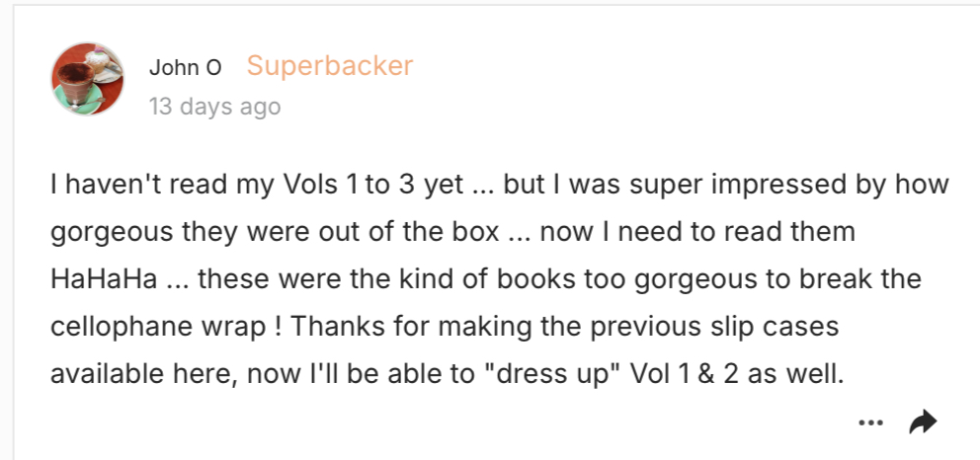Viewport: 980px width, 460px height.
Task: Click the words "cellophane wrap"
Action: coord(159,327)
